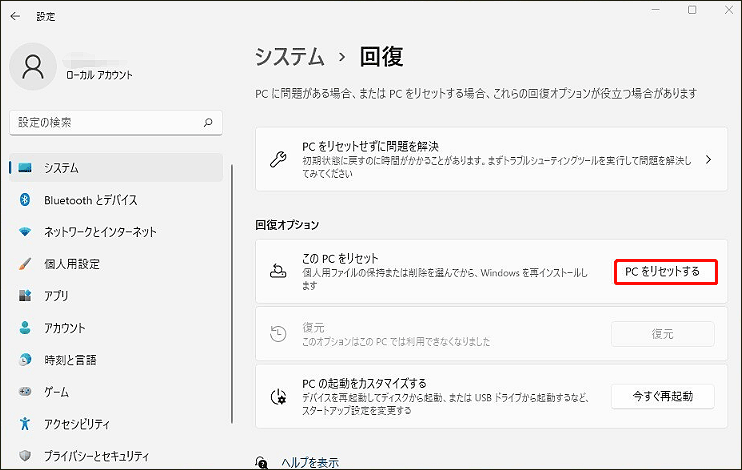Click the network Wi-Fi icon in sidebar
The image size is (742, 470).
click(25, 231)
